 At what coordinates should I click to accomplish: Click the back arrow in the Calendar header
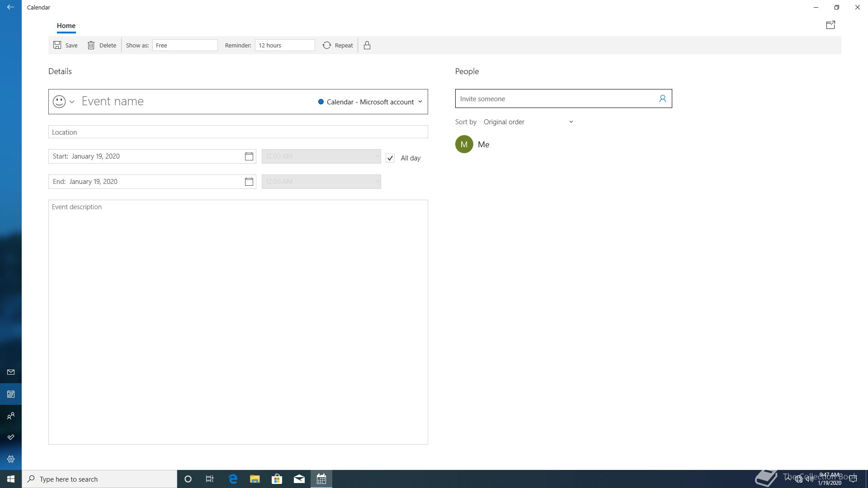(x=10, y=7)
